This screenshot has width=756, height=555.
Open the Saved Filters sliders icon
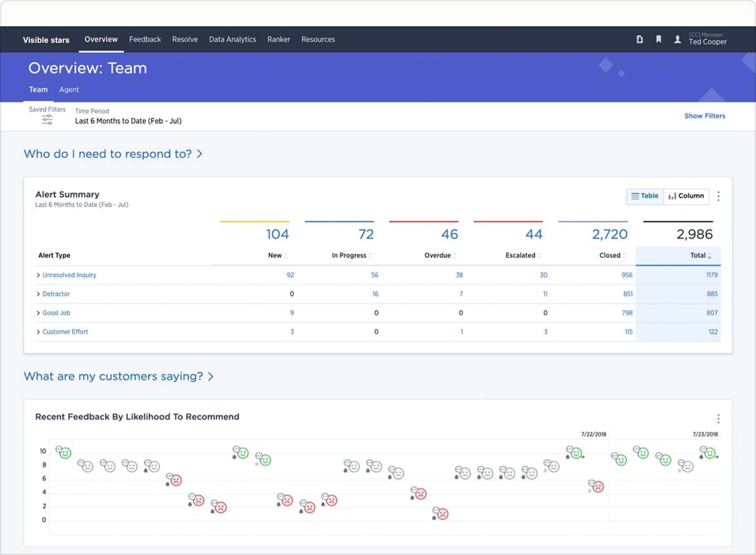(x=47, y=120)
